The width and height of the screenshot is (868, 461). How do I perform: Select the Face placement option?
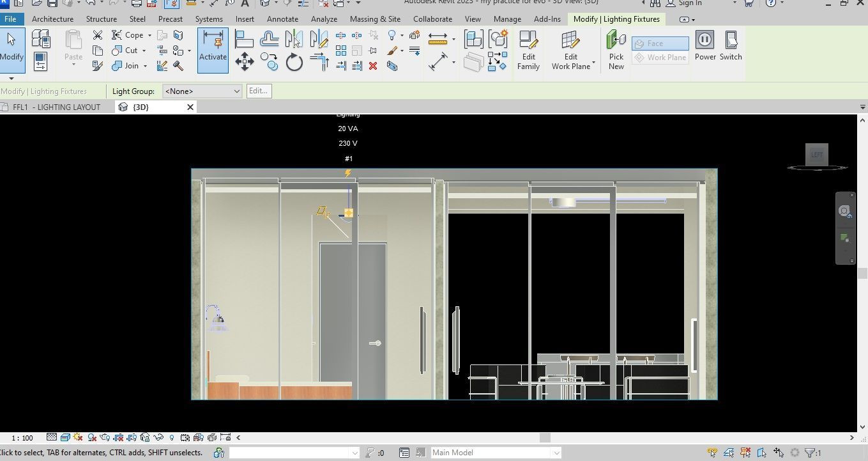pyautogui.click(x=660, y=43)
